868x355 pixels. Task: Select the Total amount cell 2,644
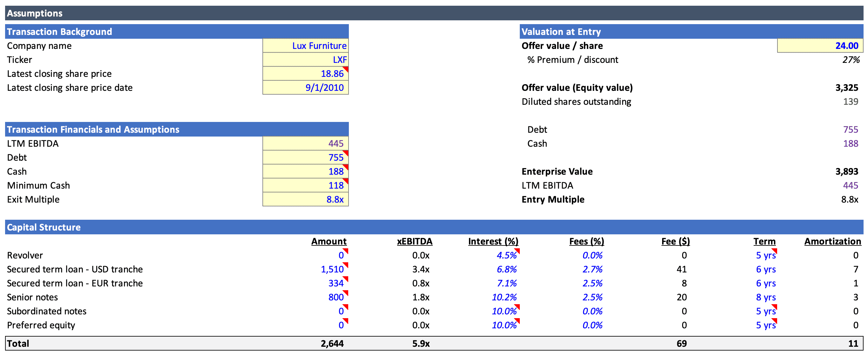[x=332, y=344]
